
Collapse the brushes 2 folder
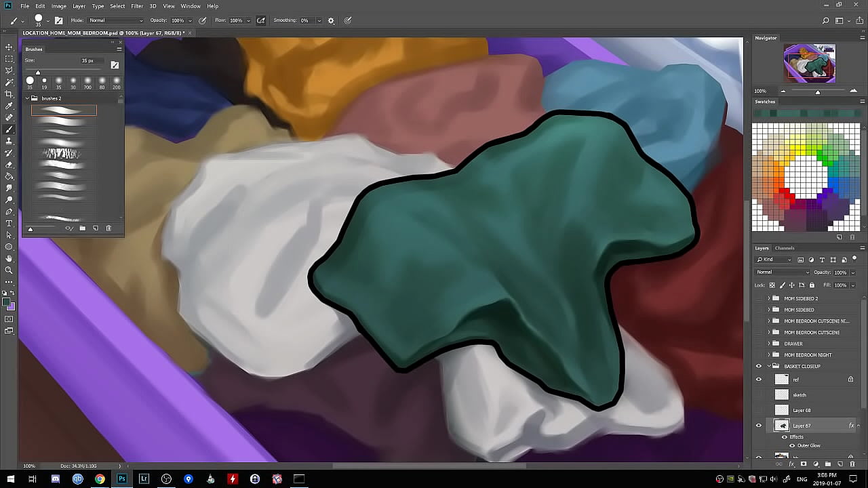click(28, 98)
